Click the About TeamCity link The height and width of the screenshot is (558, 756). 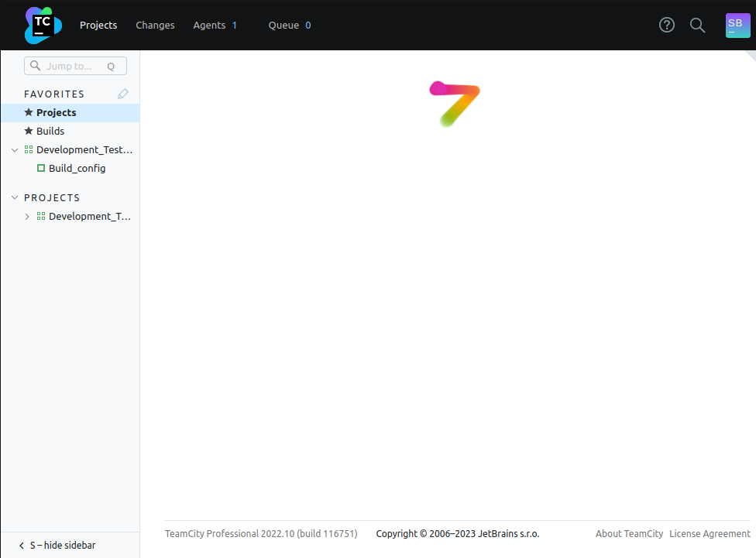(629, 534)
